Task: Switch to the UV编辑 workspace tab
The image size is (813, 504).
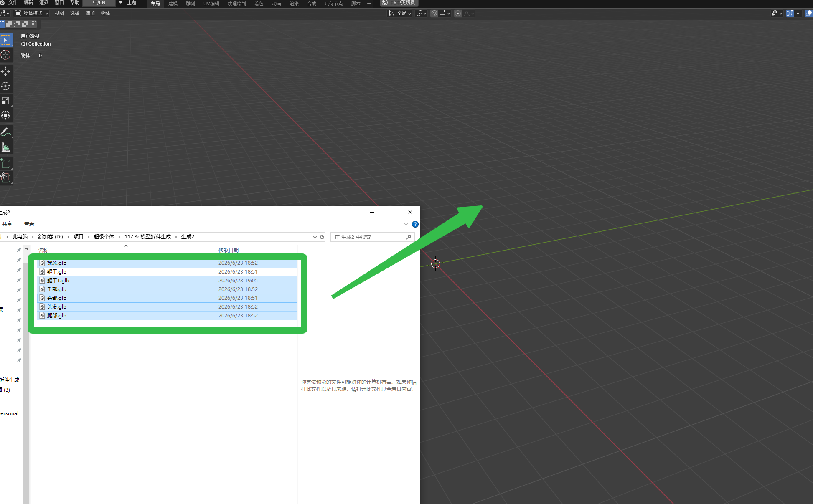Action: point(211,3)
